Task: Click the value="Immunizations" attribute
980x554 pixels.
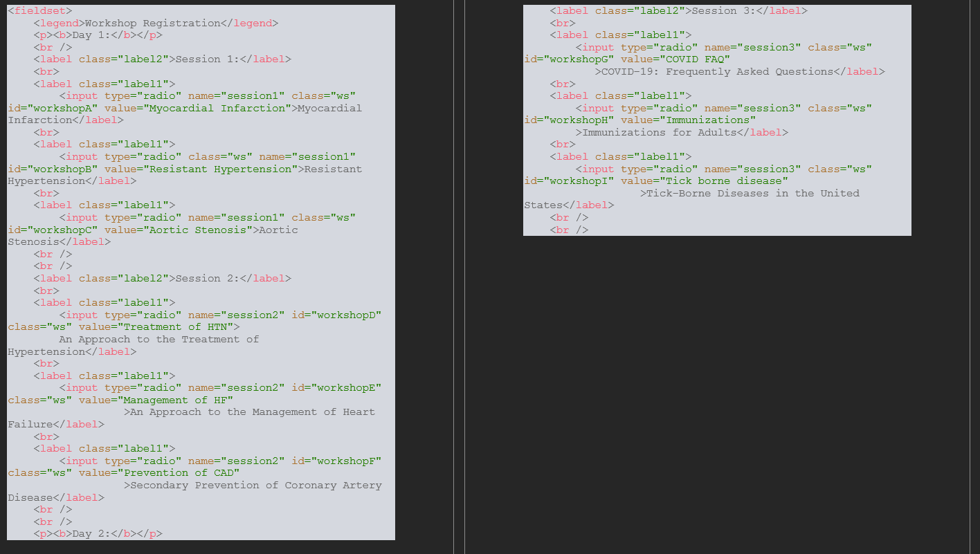Action: 689,120
